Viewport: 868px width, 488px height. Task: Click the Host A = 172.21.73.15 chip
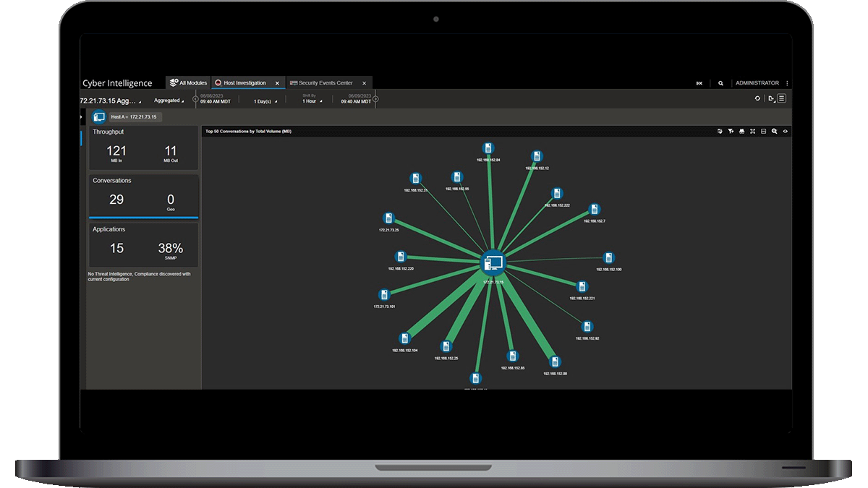[134, 116]
